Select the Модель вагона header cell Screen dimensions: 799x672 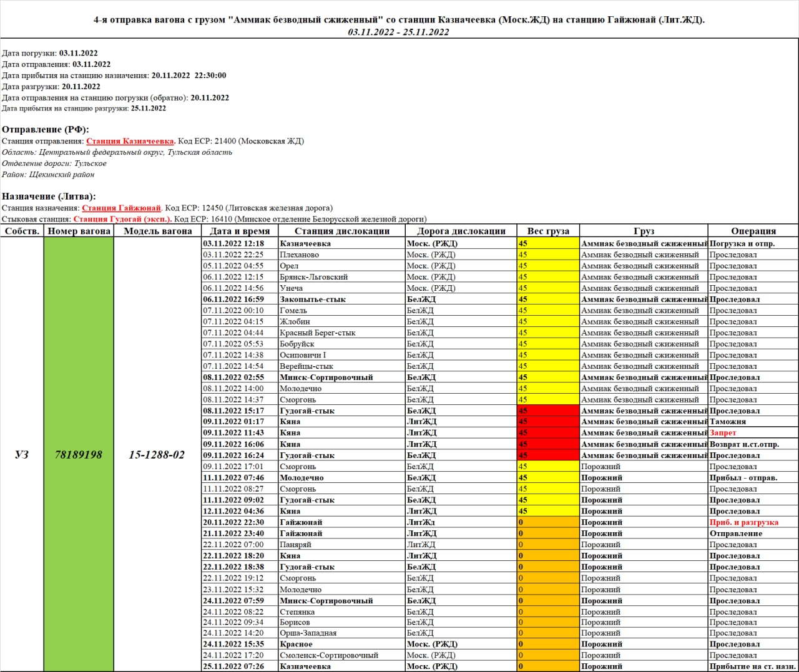(157, 231)
